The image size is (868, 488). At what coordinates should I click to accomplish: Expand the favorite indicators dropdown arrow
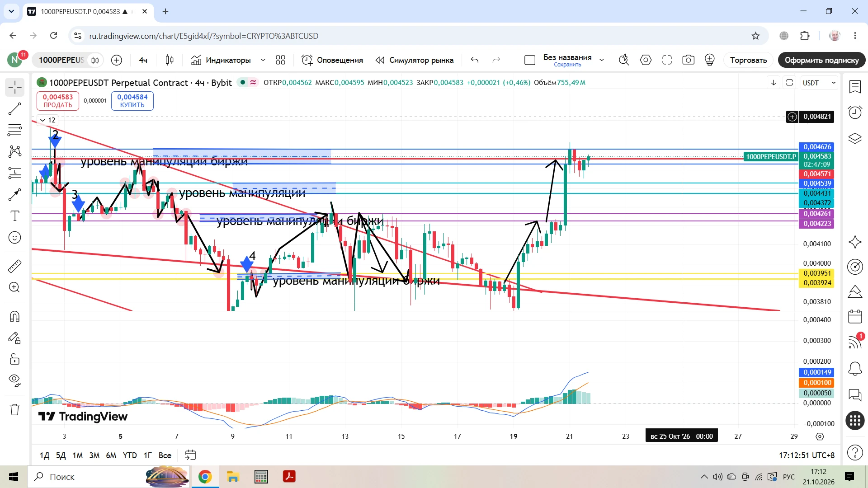coord(263,60)
